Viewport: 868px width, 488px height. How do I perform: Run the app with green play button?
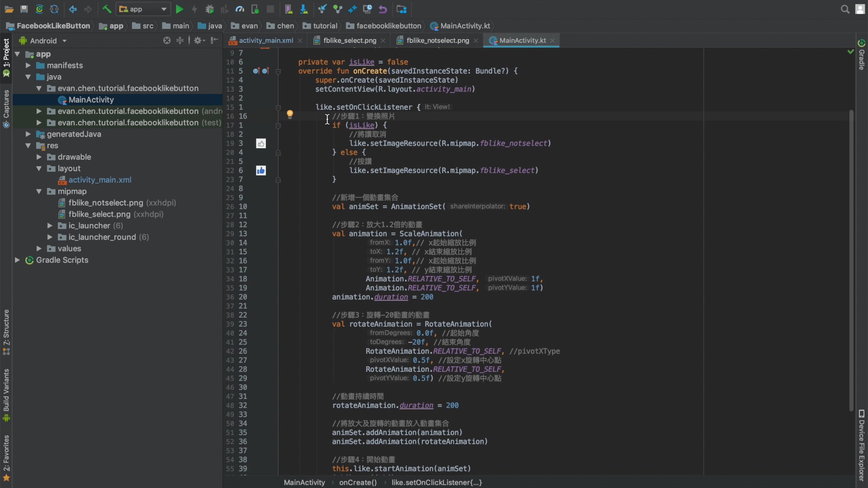pos(179,9)
